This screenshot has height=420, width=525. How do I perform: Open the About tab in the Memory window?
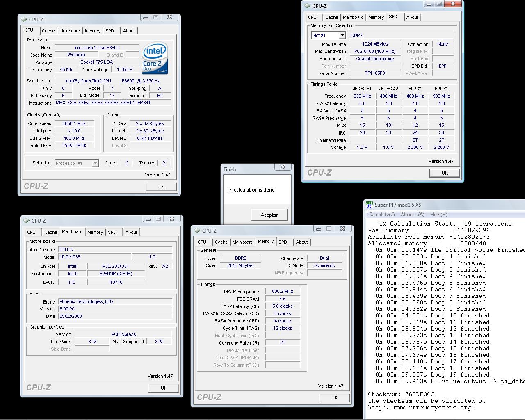(x=302, y=242)
